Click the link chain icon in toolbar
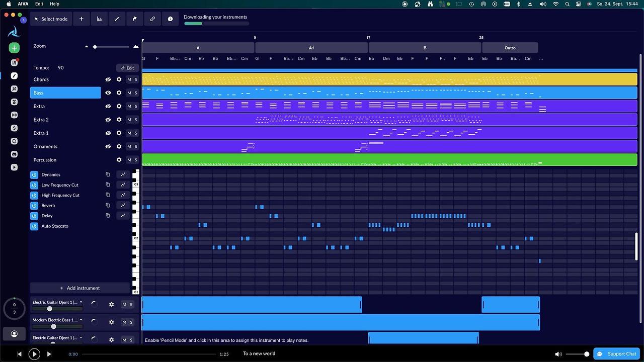Image resolution: width=644 pixels, height=362 pixels. (152, 19)
